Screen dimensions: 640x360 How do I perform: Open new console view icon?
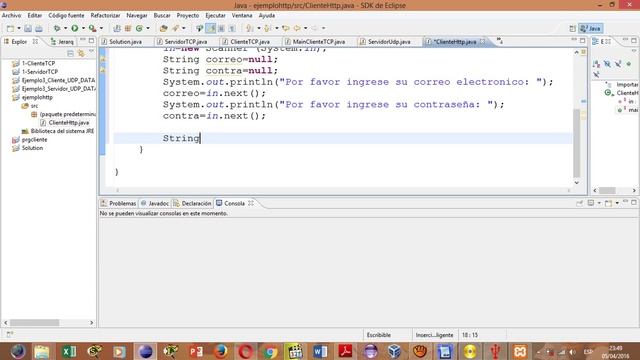click(608, 203)
